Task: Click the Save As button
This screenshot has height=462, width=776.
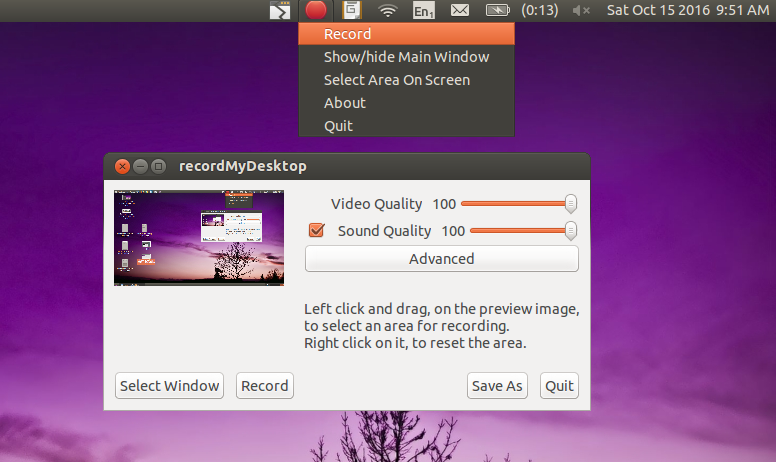Action: coord(497,386)
